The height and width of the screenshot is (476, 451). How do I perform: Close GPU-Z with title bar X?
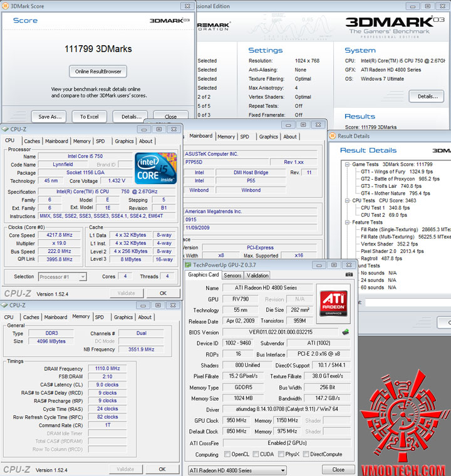coord(349,265)
